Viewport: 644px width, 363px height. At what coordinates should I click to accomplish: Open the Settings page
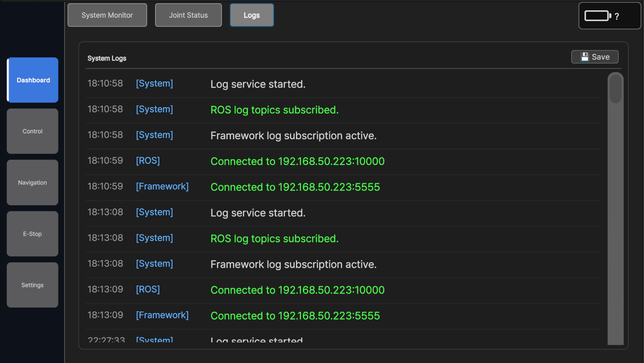pos(32,285)
